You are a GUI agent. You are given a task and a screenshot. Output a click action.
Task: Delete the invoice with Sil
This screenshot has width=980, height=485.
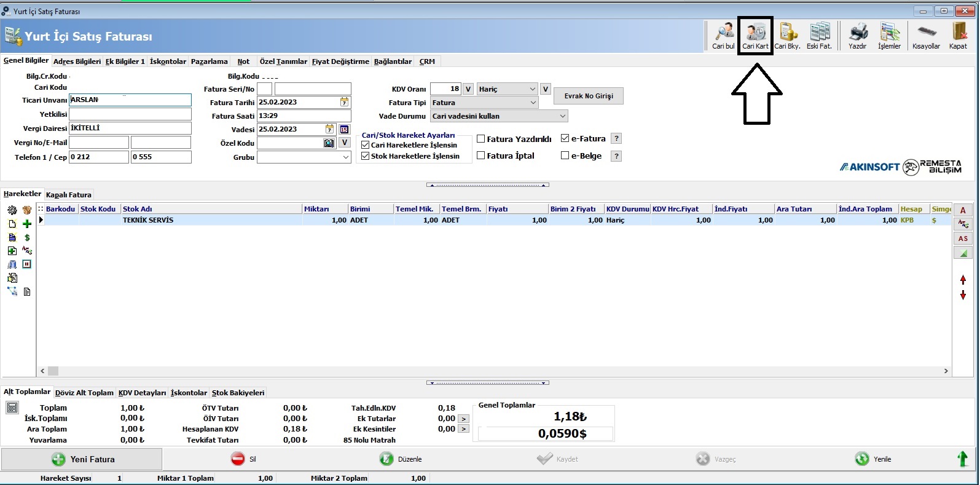point(244,459)
